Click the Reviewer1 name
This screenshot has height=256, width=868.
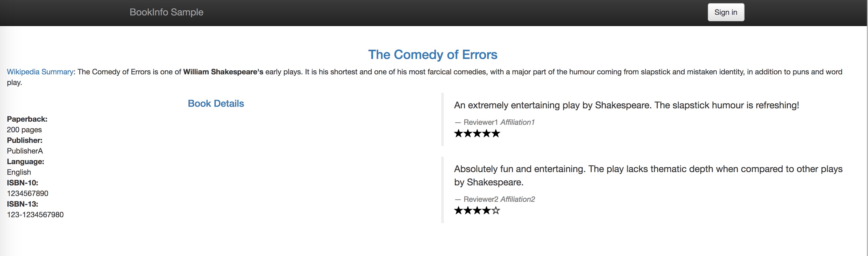[481, 122]
